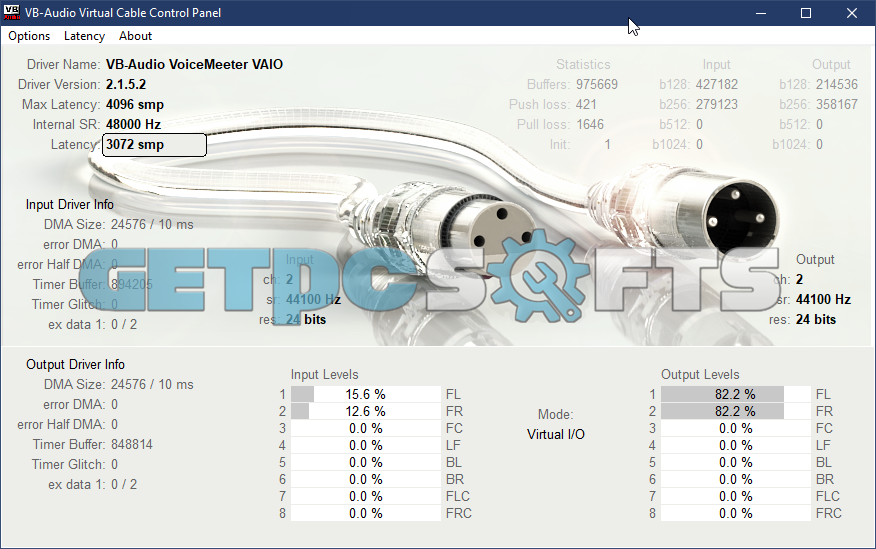Click the VB-Audio app icon in title bar

click(x=11, y=12)
